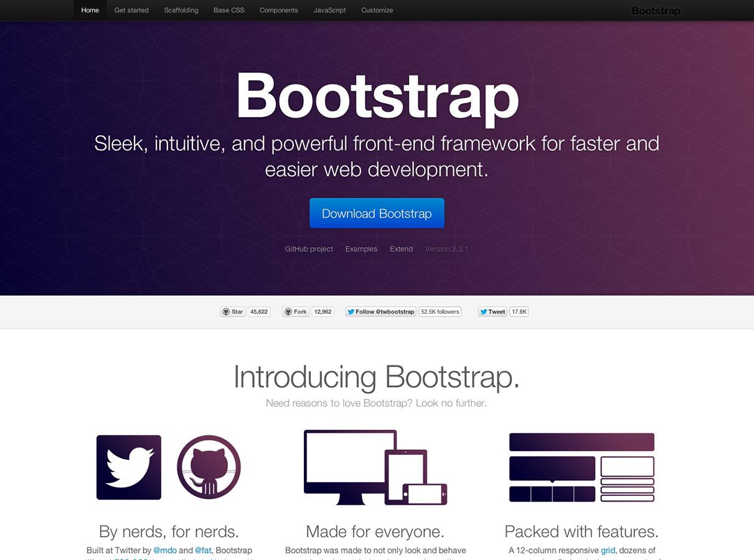Click the Follow @twbootstrap Twitter button

pos(380,312)
